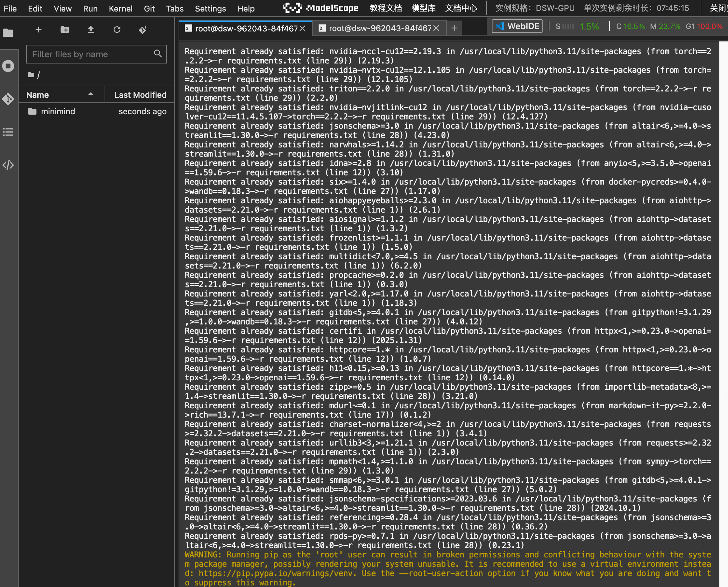Open the code snippets sidebar icon
728x587 pixels.
[8, 165]
